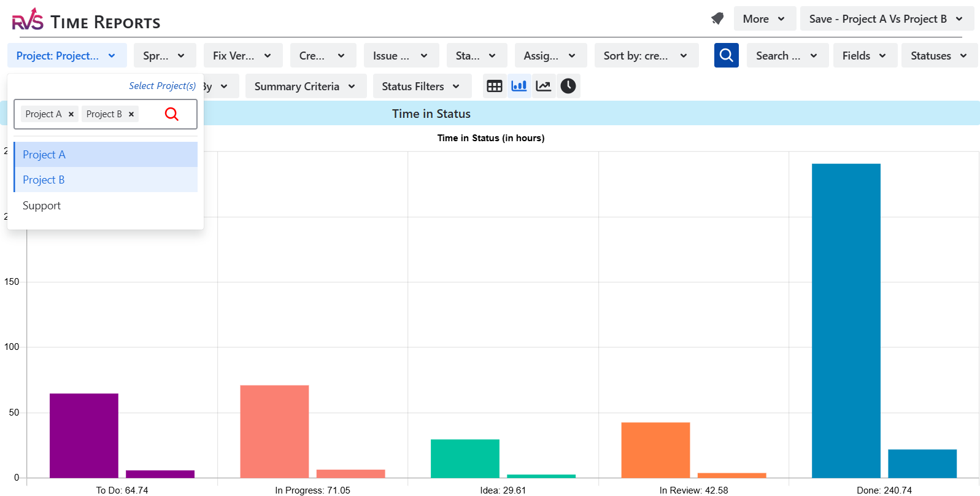Click the orange In Review tall bar

[x=655, y=449]
